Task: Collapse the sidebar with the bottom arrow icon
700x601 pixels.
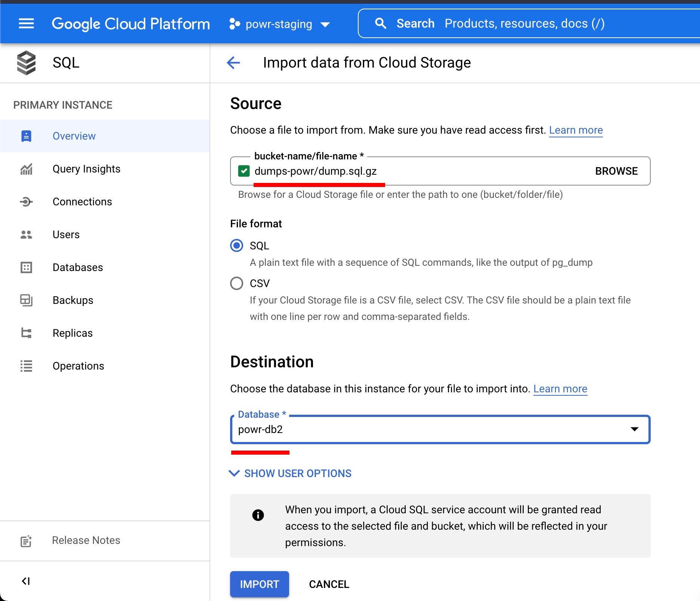Action: [x=26, y=581]
